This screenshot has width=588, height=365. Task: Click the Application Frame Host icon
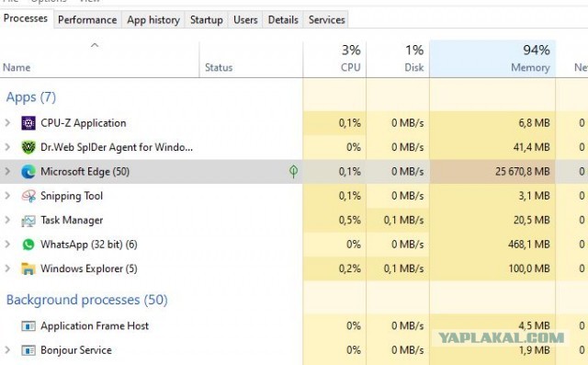click(28, 326)
